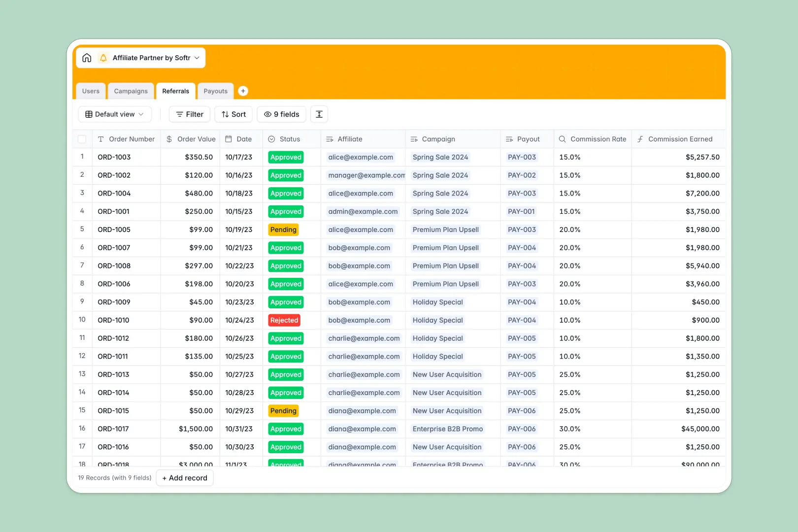Click the formula icon on Commission Earned column
Image resolution: width=798 pixels, height=532 pixels.
point(639,139)
